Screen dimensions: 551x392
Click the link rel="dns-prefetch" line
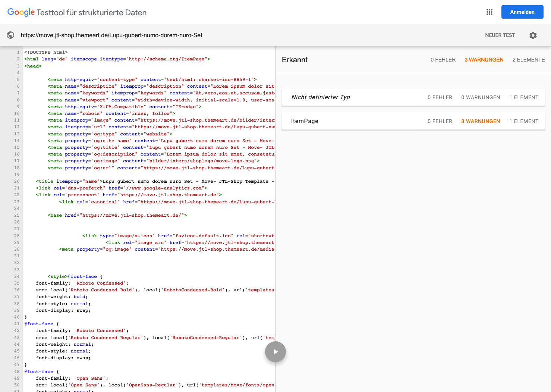point(122,188)
